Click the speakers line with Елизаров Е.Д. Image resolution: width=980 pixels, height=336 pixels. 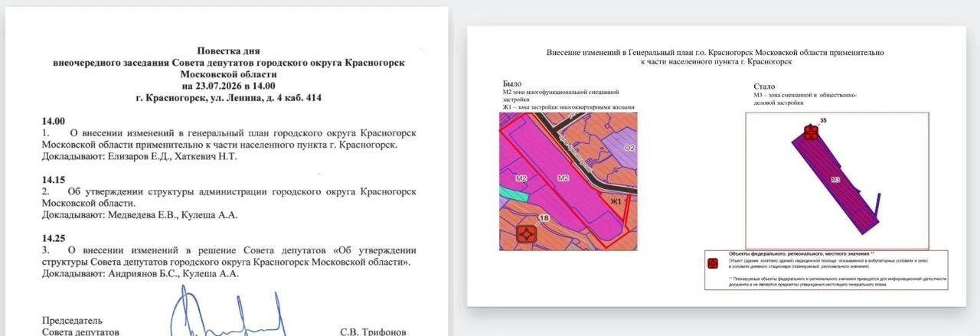click(x=140, y=156)
